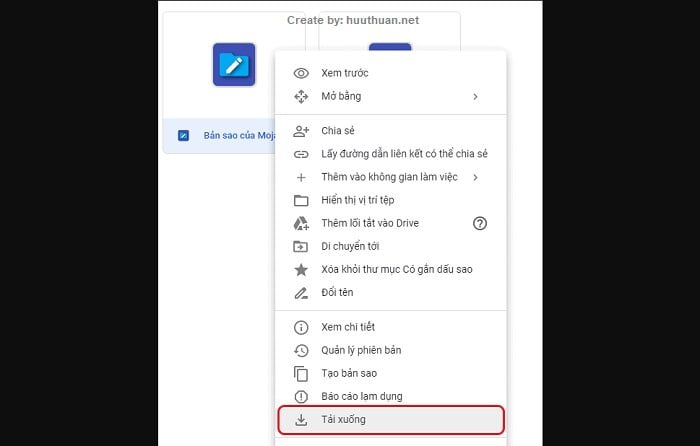Click the star icon for removing from starred

click(x=301, y=270)
